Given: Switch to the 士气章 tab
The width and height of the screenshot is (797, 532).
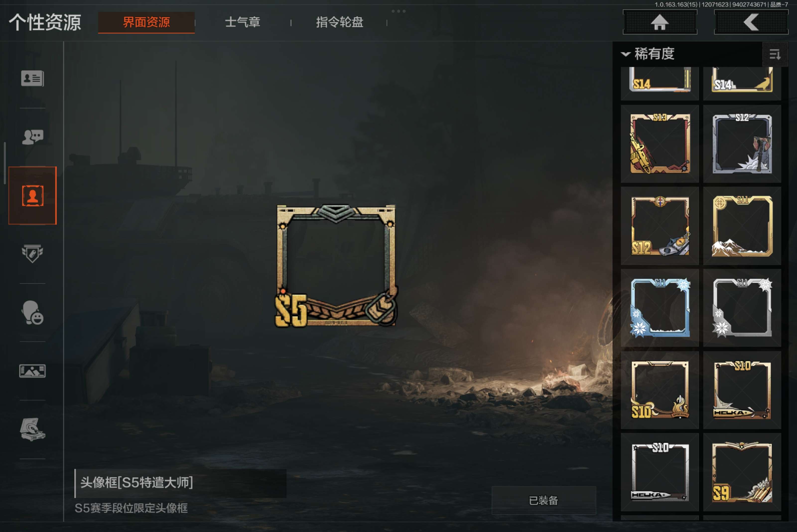Looking at the screenshot, I should (243, 22).
